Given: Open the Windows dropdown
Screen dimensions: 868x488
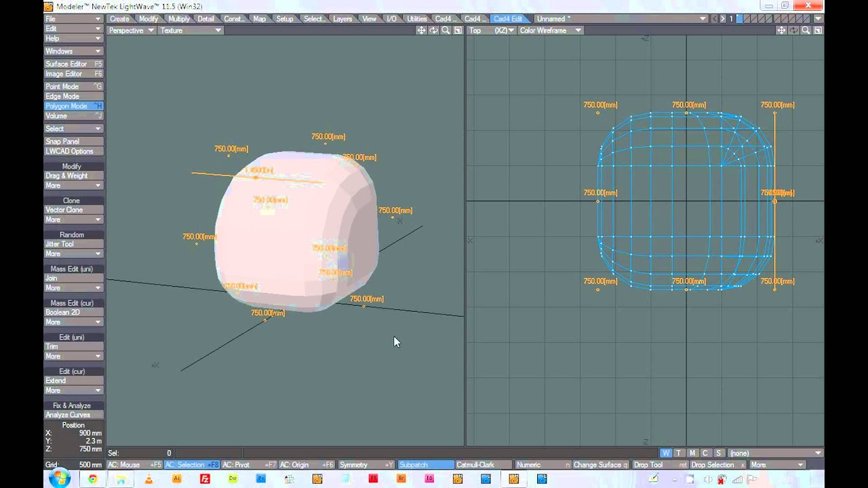Looking at the screenshot, I should tap(73, 52).
